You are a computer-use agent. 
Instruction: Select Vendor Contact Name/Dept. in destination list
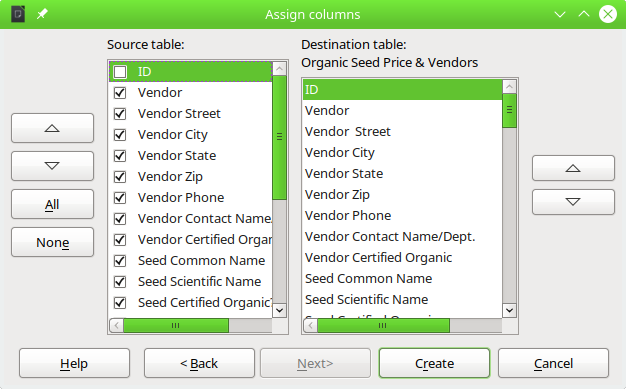pos(402,236)
